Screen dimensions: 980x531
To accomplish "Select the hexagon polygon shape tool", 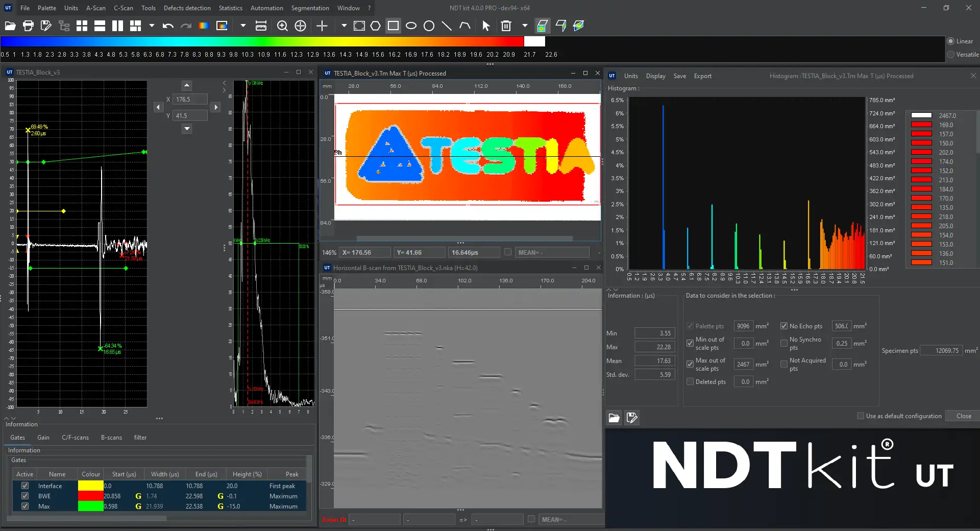I will click(x=376, y=26).
